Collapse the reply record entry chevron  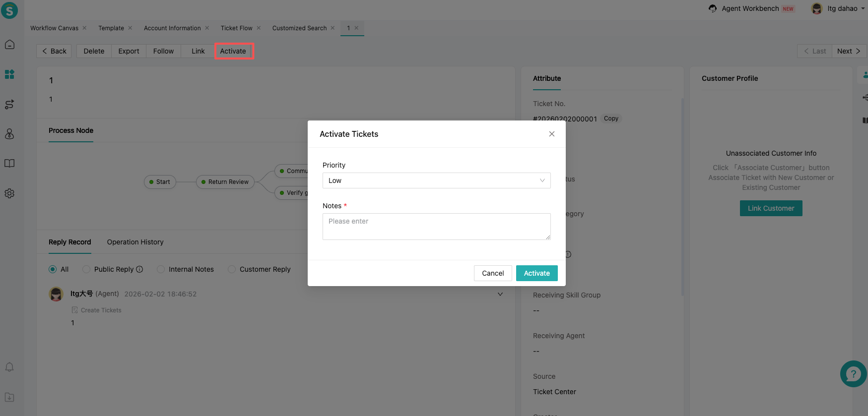[500, 294]
